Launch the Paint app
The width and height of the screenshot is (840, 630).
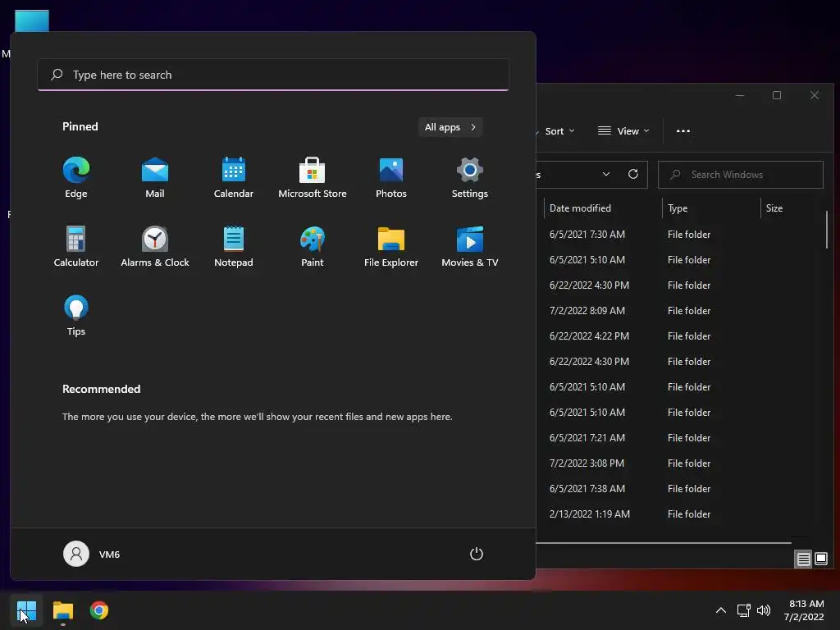pos(313,246)
